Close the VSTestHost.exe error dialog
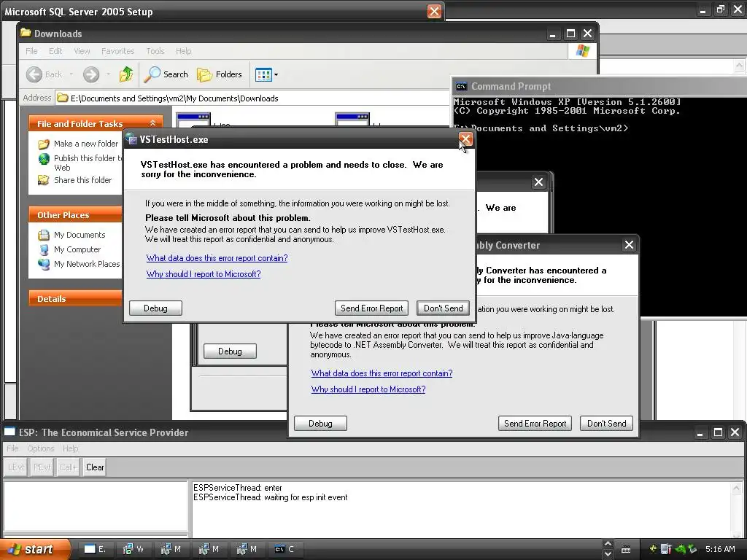 (x=465, y=139)
